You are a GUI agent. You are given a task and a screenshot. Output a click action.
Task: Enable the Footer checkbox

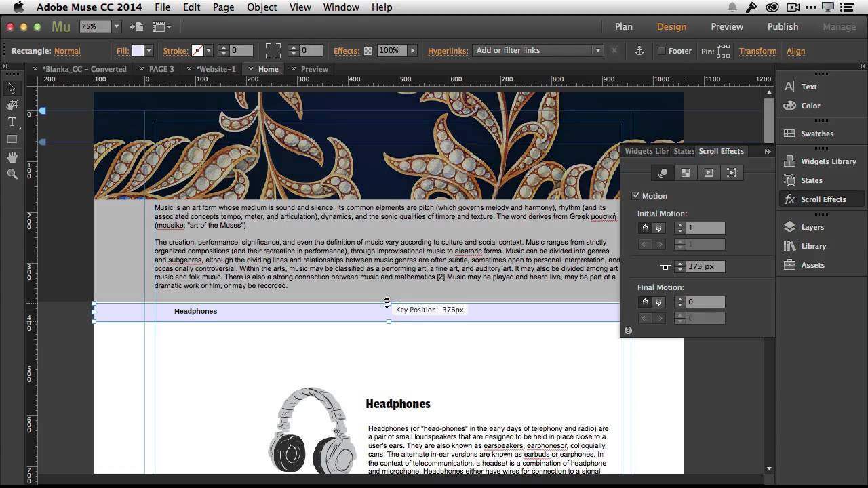pyautogui.click(x=662, y=51)
